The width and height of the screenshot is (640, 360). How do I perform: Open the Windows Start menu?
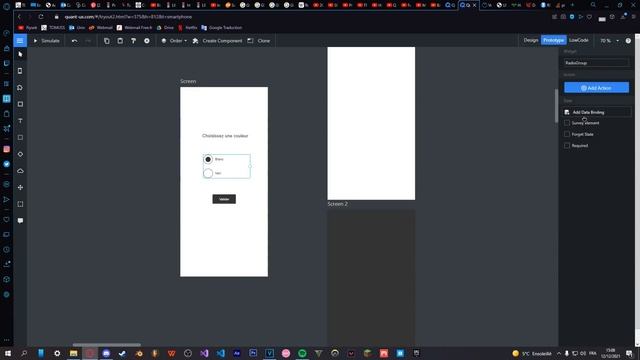pos(8,353)
